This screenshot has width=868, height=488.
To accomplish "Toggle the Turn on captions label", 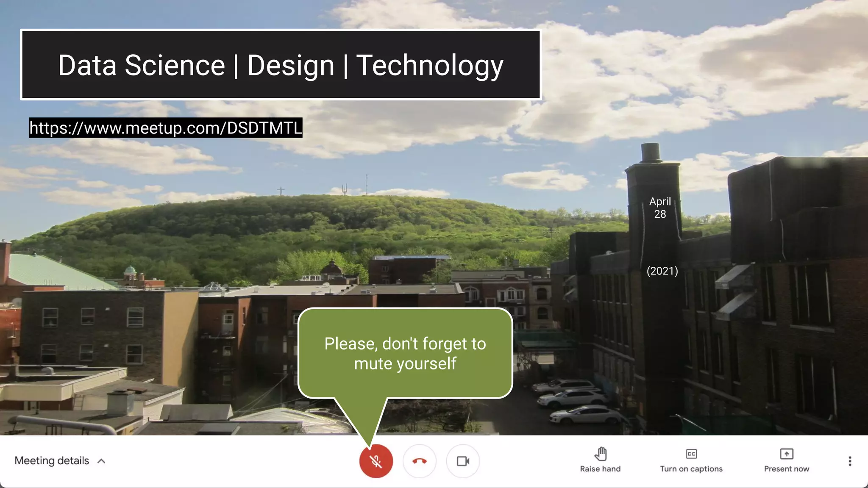I will click(x=691, y=469).
